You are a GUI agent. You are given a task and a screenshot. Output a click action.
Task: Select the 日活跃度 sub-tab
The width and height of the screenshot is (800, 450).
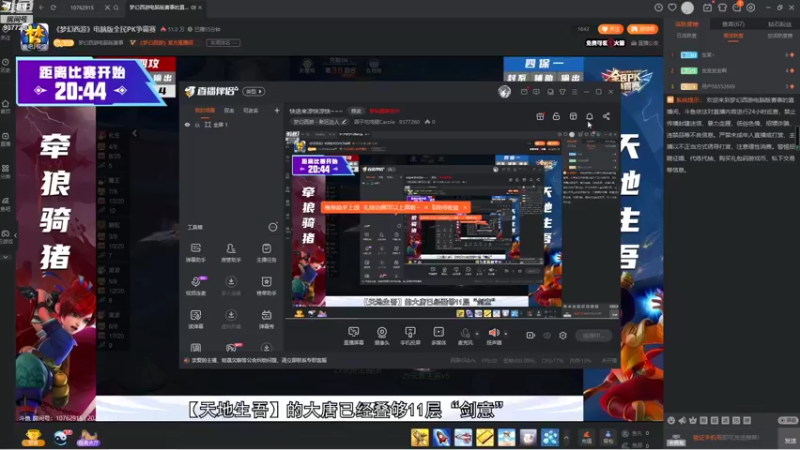click(x=686, y=36)
